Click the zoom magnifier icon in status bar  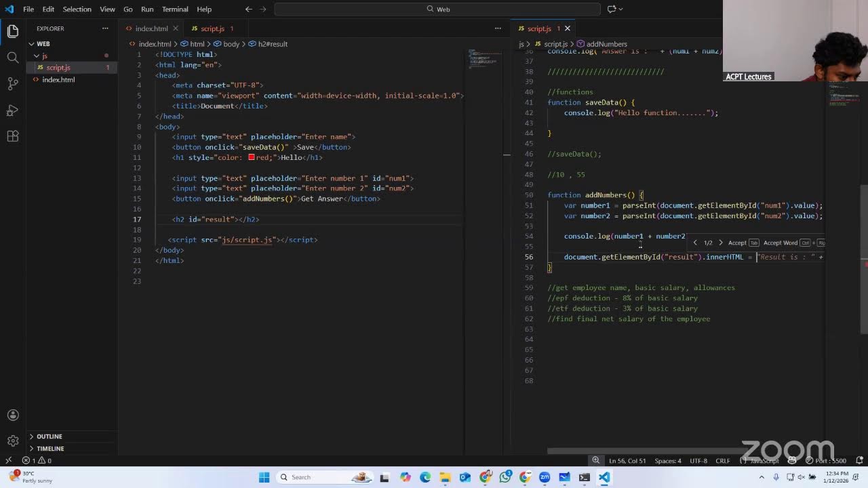pos(596,460)
